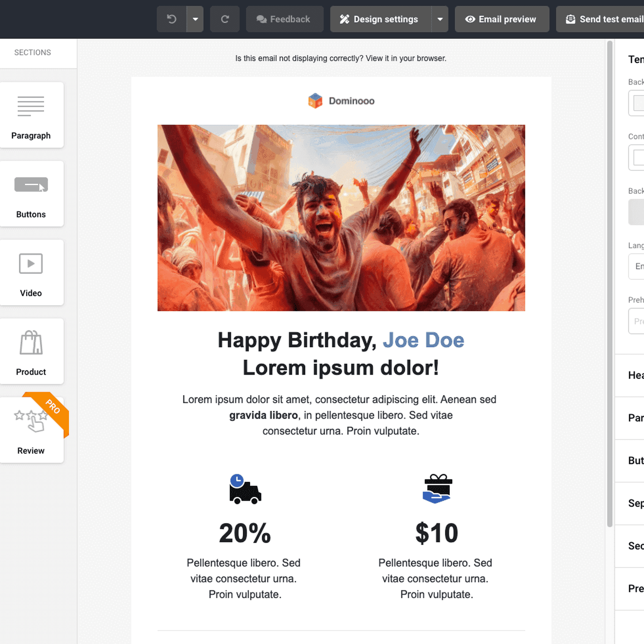Open the SECTIONS tab
The width and height of the screenshot is (644, 644).
pos(33,52)
